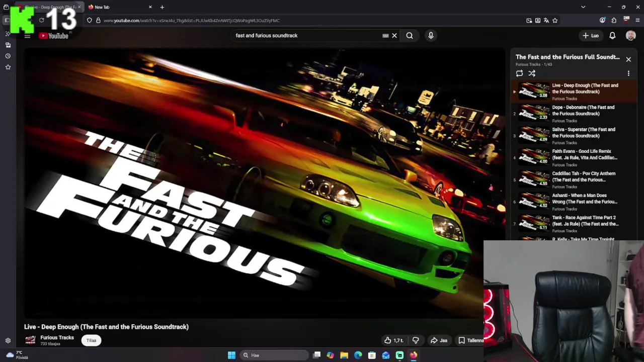
Task: Play Dope - Debonaire from the playlist
Action: [x=574, y=114]
